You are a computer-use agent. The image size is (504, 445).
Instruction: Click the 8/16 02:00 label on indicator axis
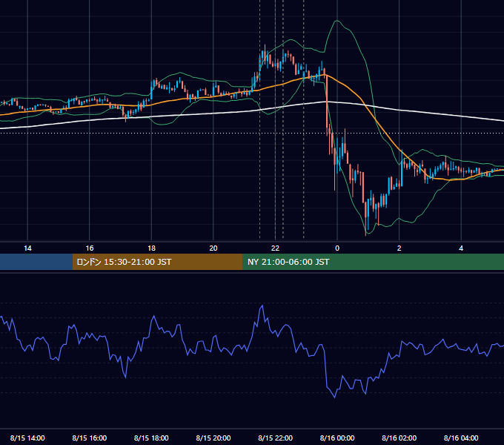[x=399, y=438]
